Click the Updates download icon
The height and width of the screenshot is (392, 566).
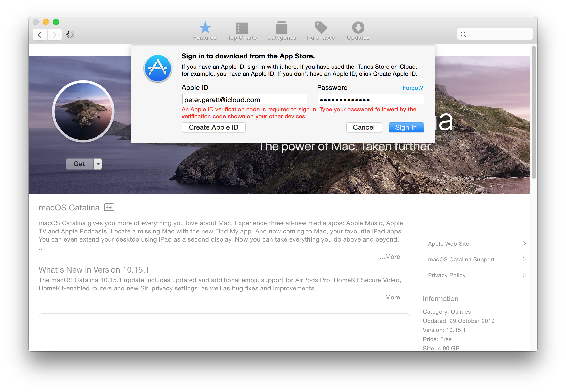coord(358,28)
